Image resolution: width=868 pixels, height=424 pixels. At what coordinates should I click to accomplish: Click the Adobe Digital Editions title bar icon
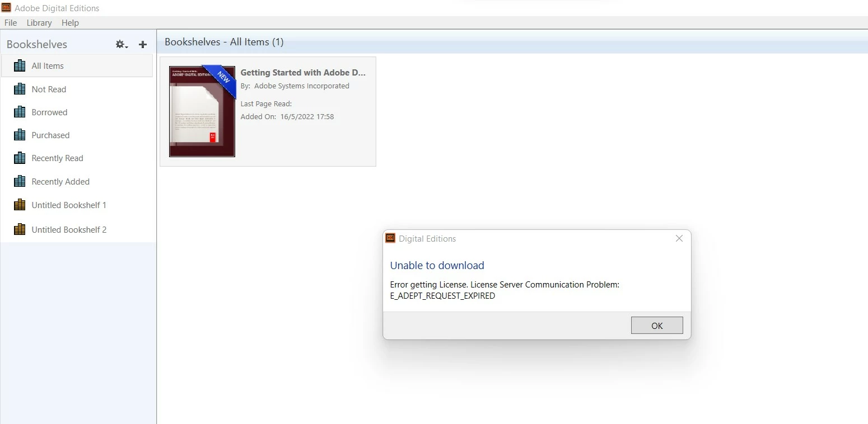[6, 7]
